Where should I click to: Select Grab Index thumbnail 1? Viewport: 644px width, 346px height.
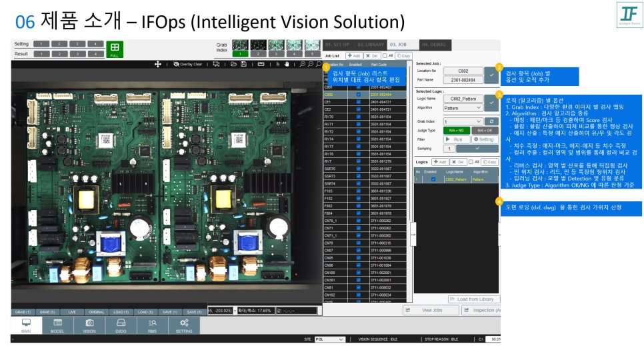pyautogui.click(x=240, y=45)
